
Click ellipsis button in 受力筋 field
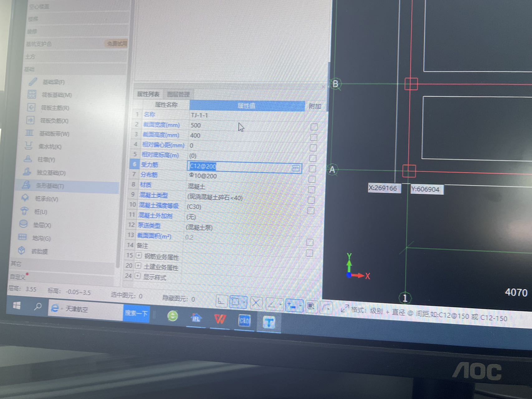(295, 168)
